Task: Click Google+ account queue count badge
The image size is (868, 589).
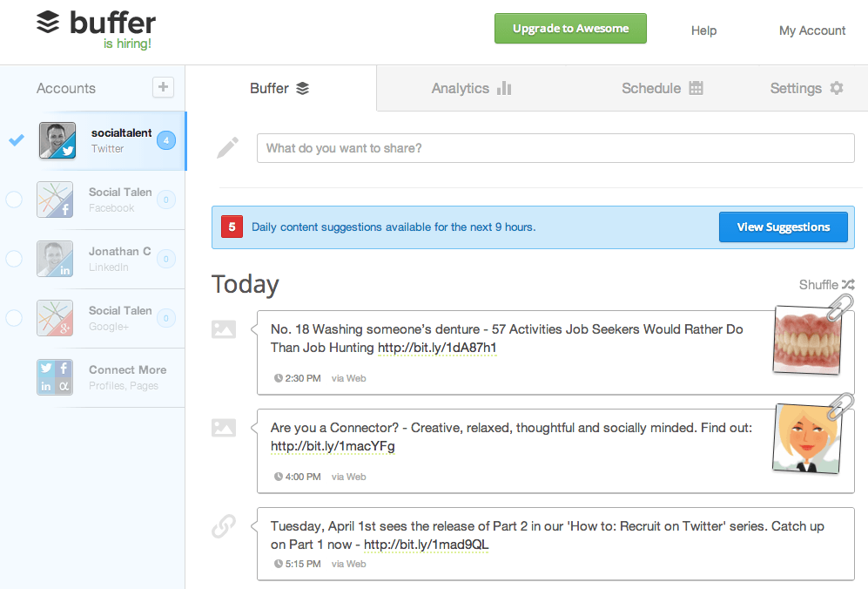Action: [166, 318]
